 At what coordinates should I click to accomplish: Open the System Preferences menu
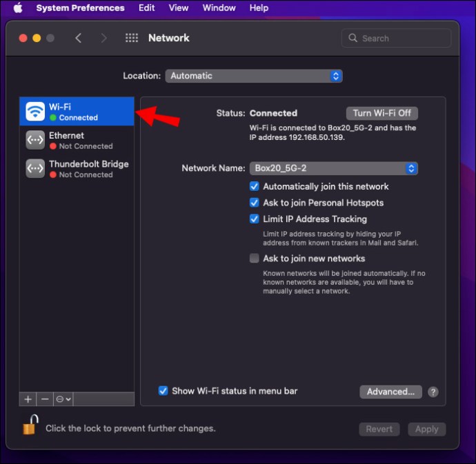[x=80, y=8]
